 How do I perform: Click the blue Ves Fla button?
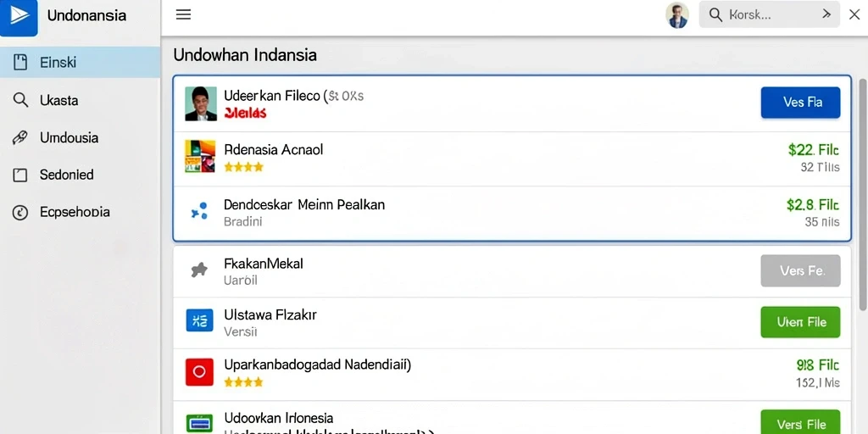[x=800, y=103]
